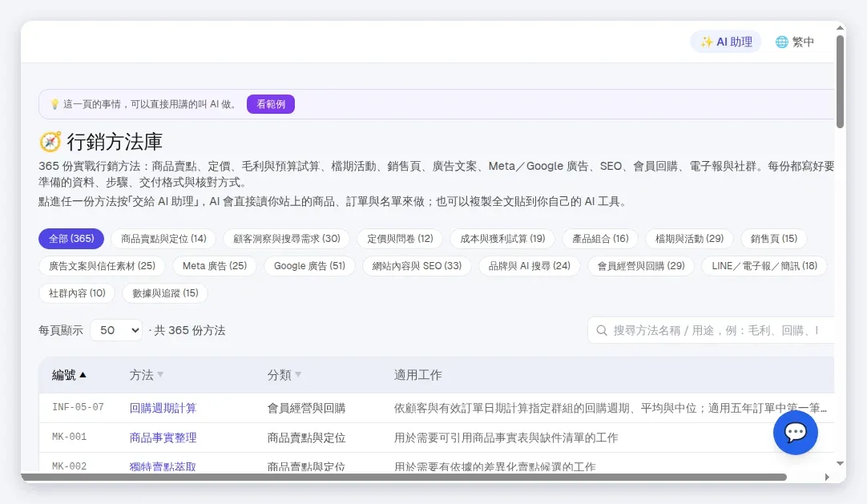The height and width of the screenshot is (504, 867).
Task: Filter by 成本與獲利試算 (19)
Action: coord(502,239)
